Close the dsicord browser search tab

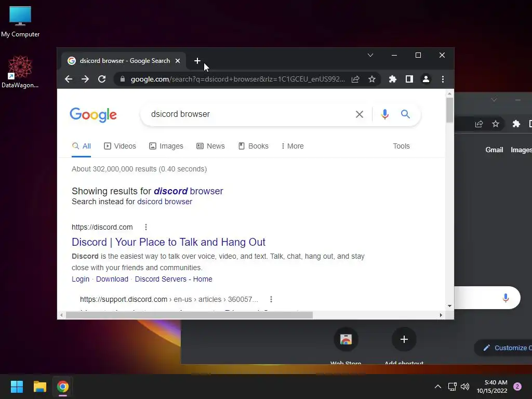(x=178, y=61)
